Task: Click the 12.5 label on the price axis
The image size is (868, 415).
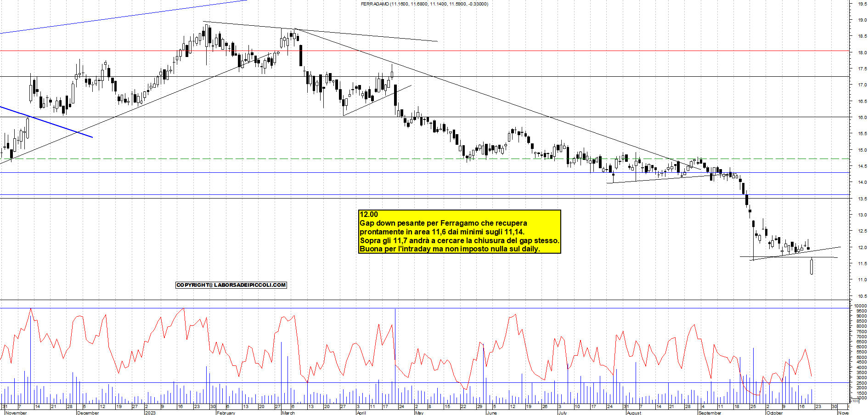Action: (x=862, y=231)
